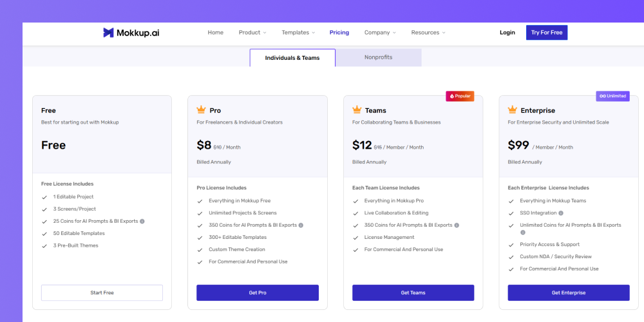The image size is (644, 322).
Task: Expand the Product dropdown menu
Action: tap(252, 32)
